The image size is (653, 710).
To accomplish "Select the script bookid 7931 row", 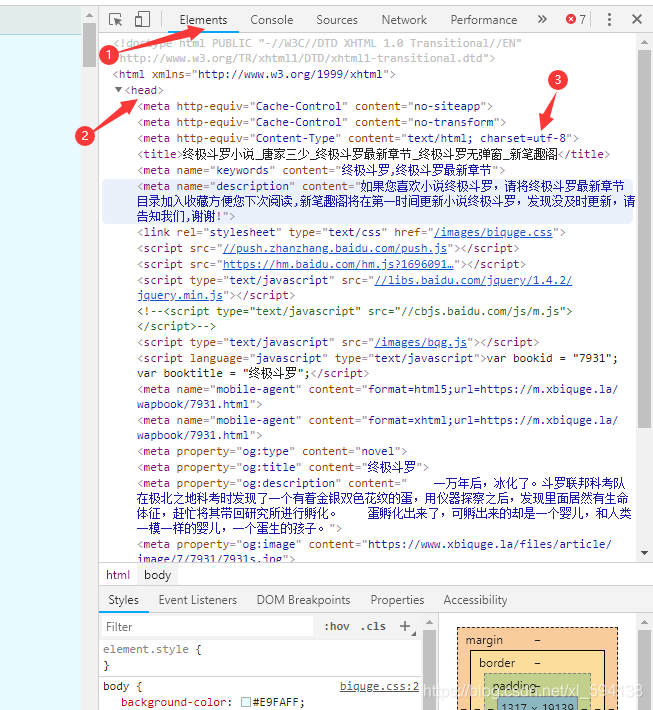I will (x=377, y=365).
